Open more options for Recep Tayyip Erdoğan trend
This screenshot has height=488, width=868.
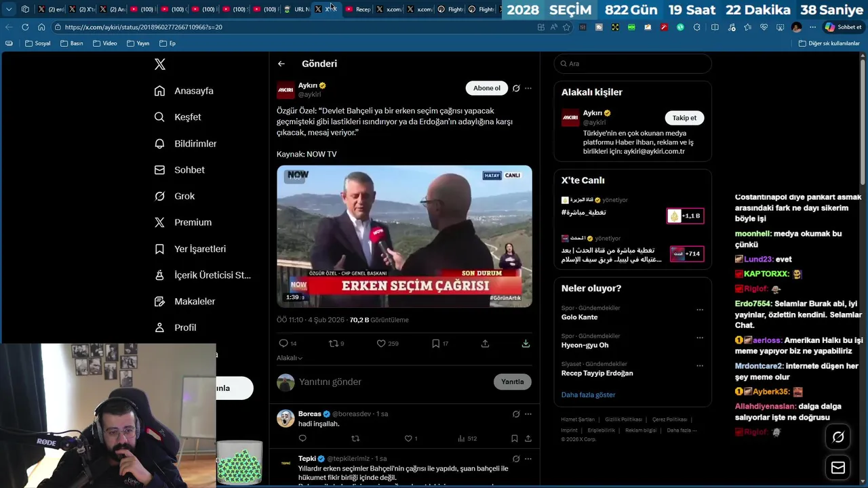click(x=700, y=366)
